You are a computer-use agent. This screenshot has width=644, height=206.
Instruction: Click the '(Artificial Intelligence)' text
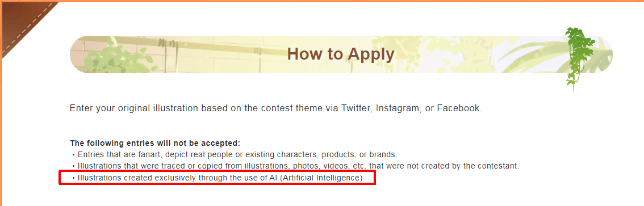tap(321, 179)
